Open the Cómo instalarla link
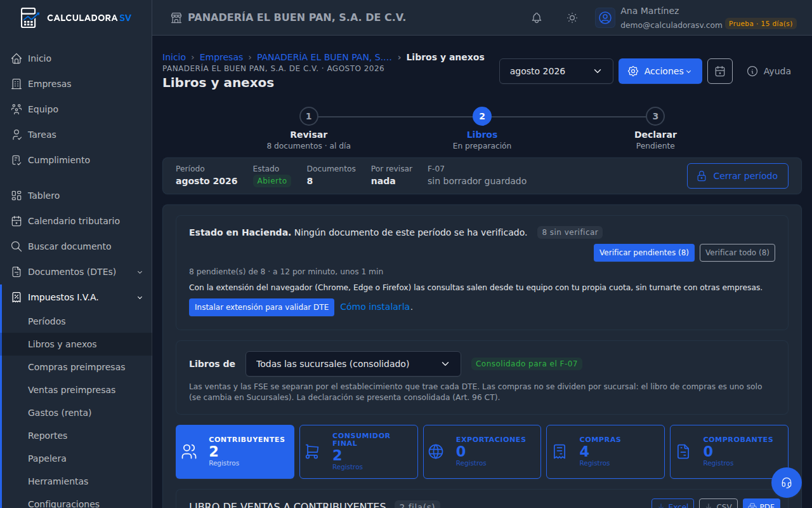The height and width of the screenshot is (508, 812). pyautogui.click(x=375, y=307)
